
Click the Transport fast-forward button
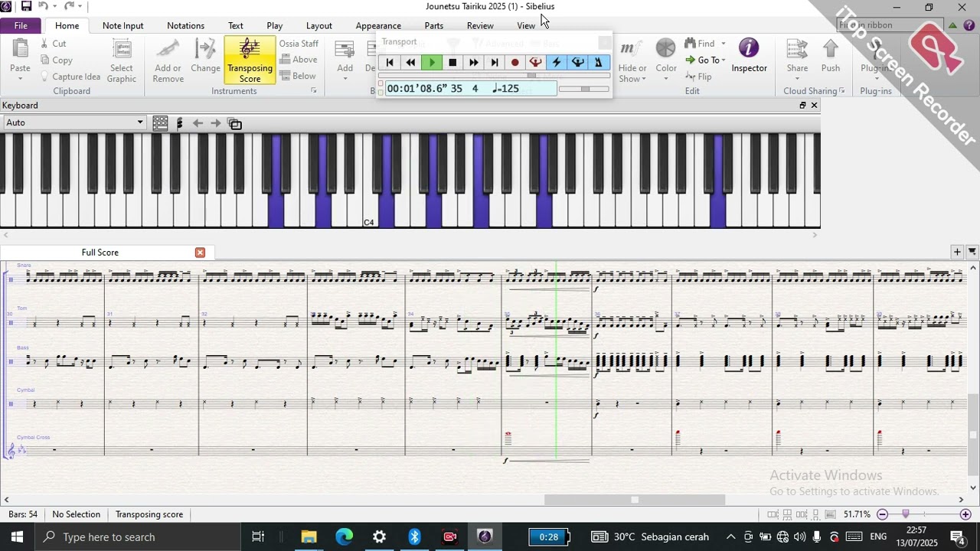click(x=473, y=63)
